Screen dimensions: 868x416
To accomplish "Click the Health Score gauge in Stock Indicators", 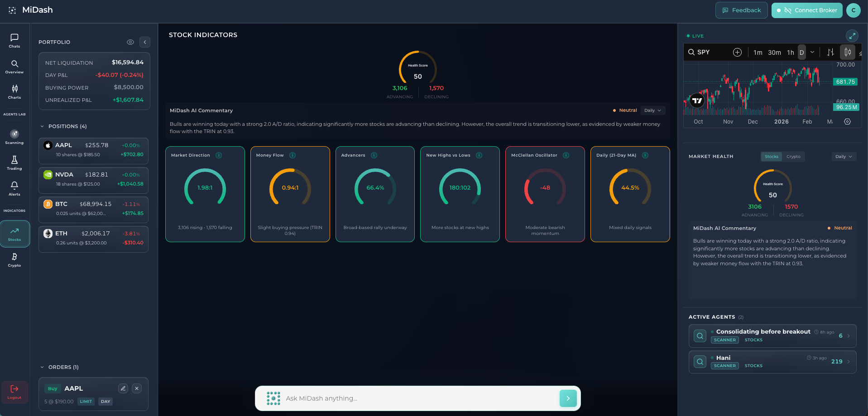I will (418, 68).
